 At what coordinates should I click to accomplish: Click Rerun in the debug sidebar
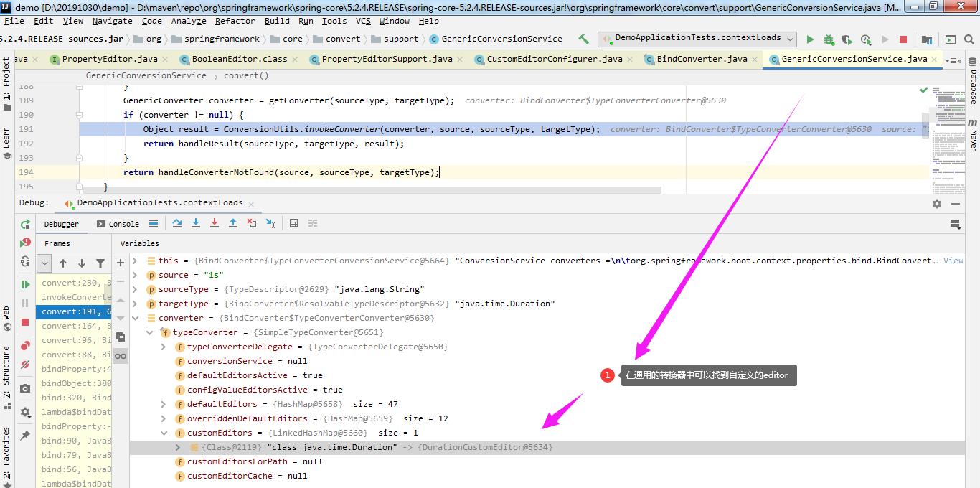(x=25, y=225)
